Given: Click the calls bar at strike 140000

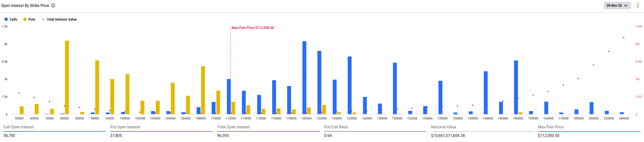Looking at the screenshot, I should (486, 93).
